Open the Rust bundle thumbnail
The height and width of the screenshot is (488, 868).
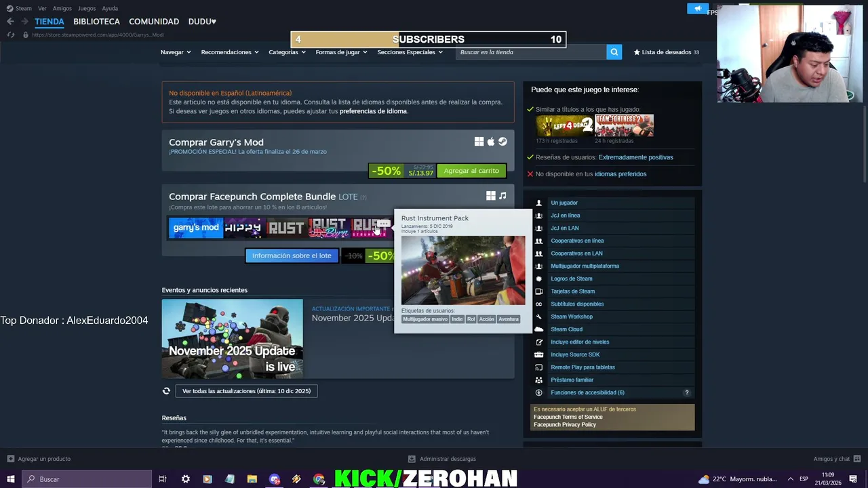285,228
